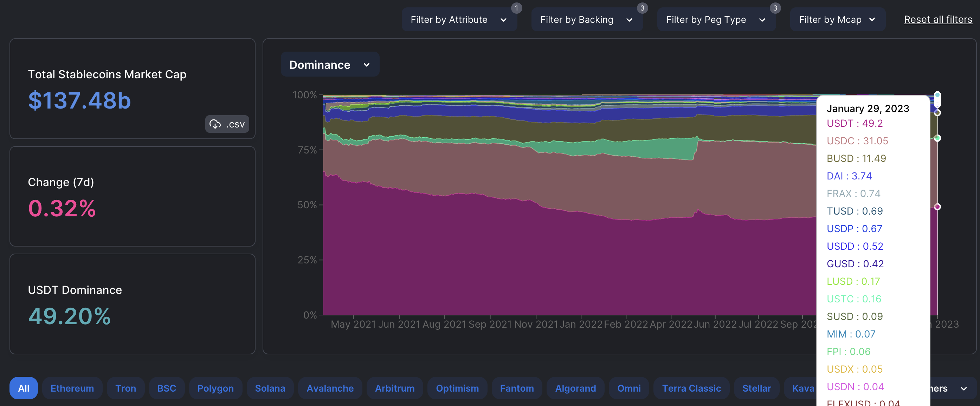The height and width of the screenshot is (406, 980).
Task: Click the BUSD : 11.49 tooltip entry
Action: tap(856, 158)
